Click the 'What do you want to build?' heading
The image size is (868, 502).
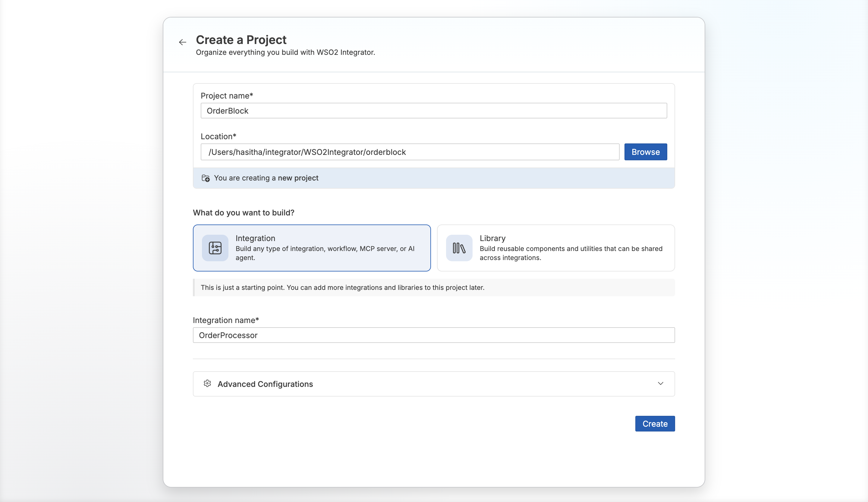244,213
